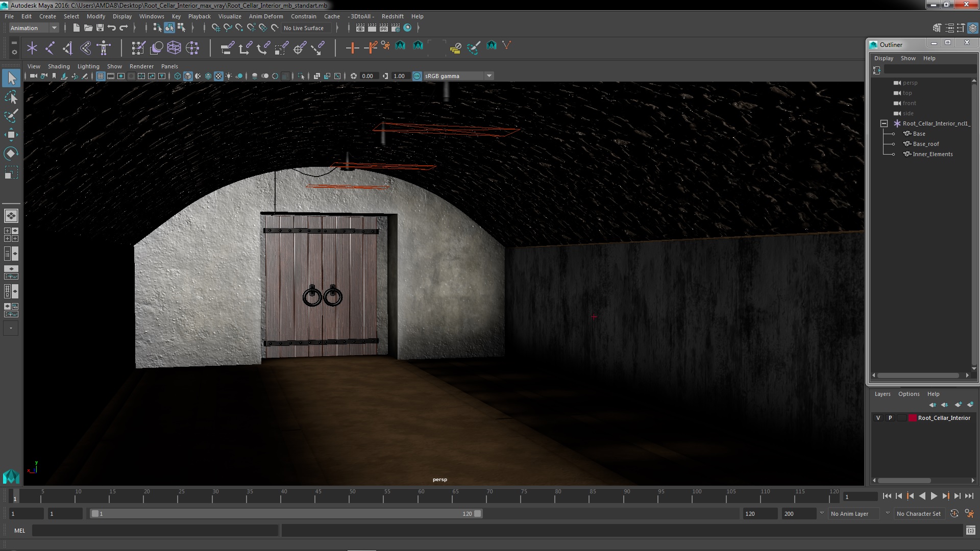Click the red layer color swatch
The width and height of the screenshot is (980, 551).
[x=912, y=418]
